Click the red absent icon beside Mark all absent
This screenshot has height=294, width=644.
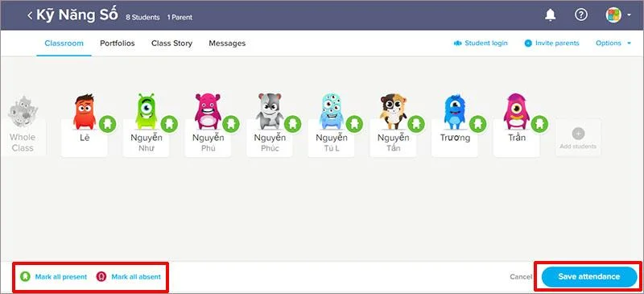(101, 277)
